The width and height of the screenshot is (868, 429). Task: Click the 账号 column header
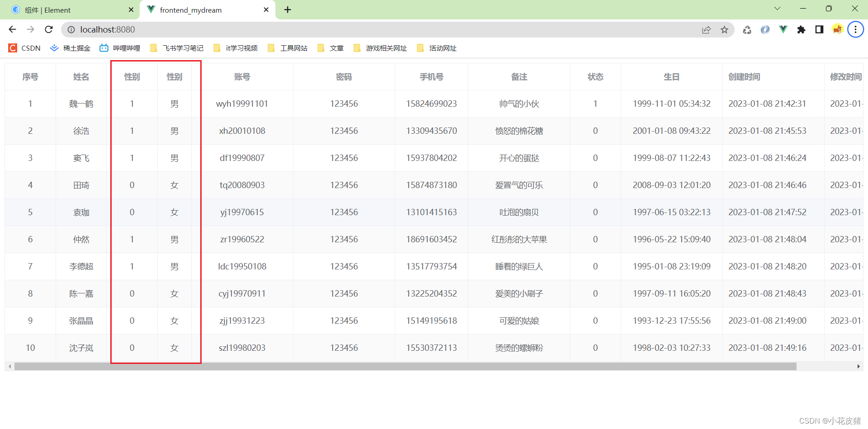[x=242, y=77]
